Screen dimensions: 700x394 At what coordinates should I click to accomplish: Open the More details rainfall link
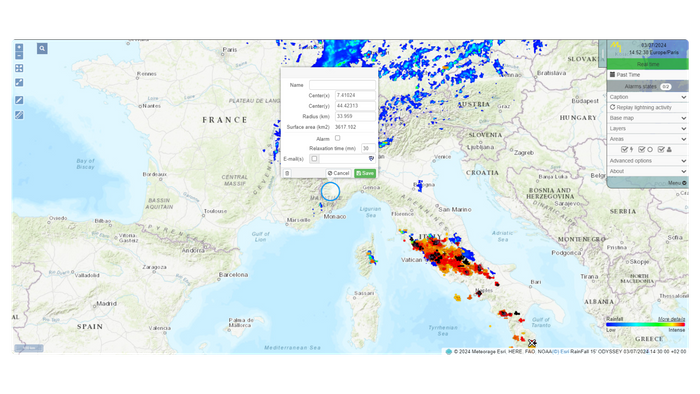pyautogui.click(x=671, y=319)
